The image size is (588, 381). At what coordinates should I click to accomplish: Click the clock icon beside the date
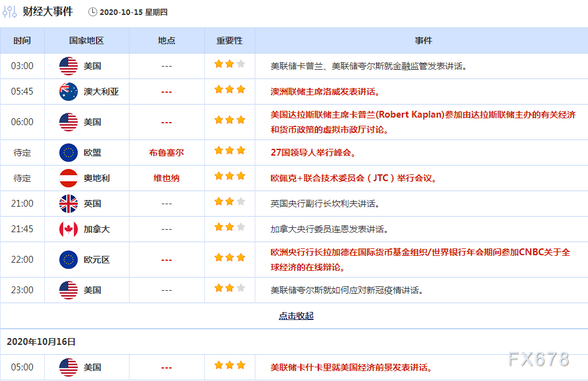pyautogui.click(x=95, y=11)
